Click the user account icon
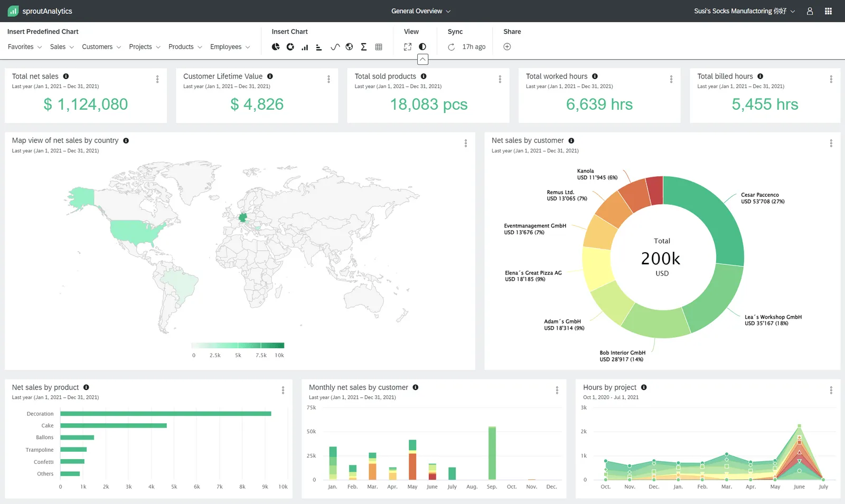Screen dimensions: 845x504 click(x=810, y=11)
